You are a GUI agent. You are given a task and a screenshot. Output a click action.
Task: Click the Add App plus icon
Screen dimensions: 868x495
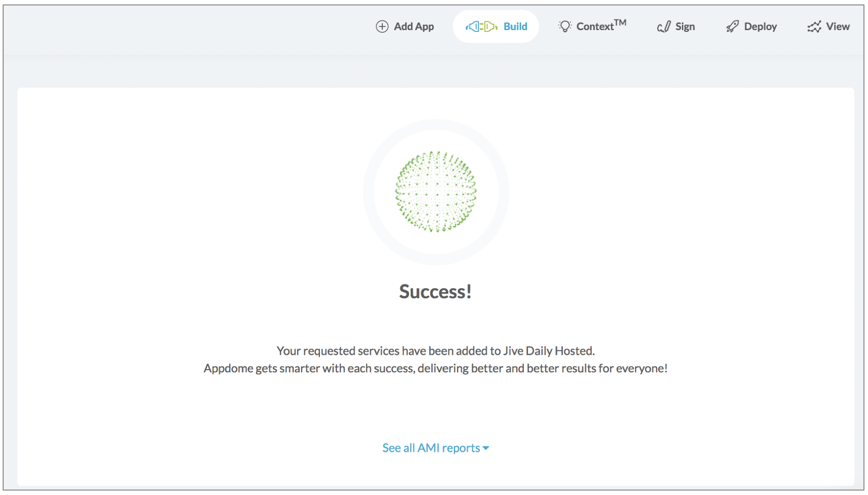(x=382, y=27)
